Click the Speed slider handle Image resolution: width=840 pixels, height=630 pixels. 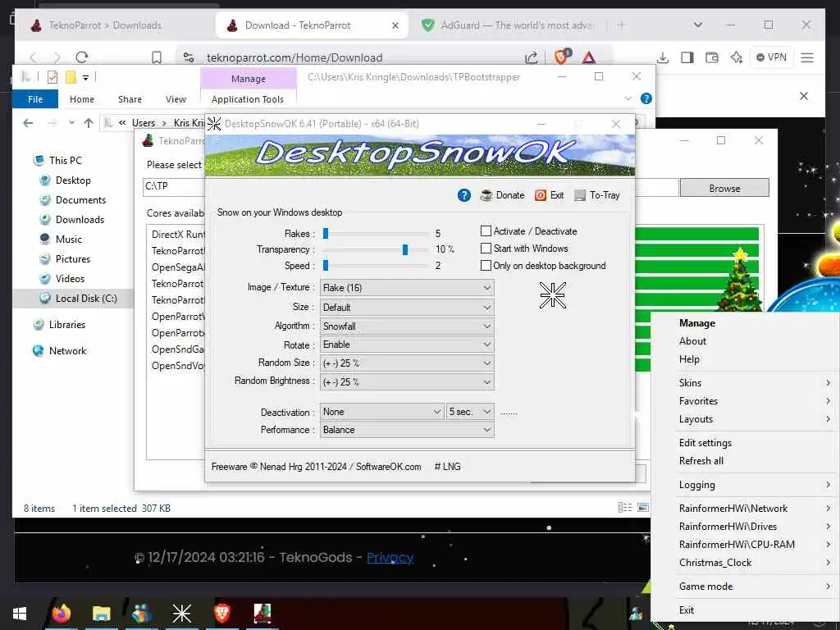coord(325,266)
